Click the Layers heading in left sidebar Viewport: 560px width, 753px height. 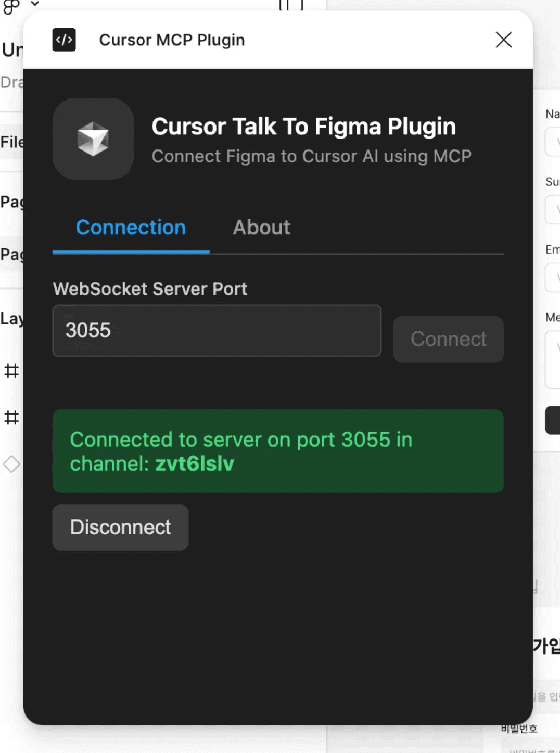click(11, 319)
